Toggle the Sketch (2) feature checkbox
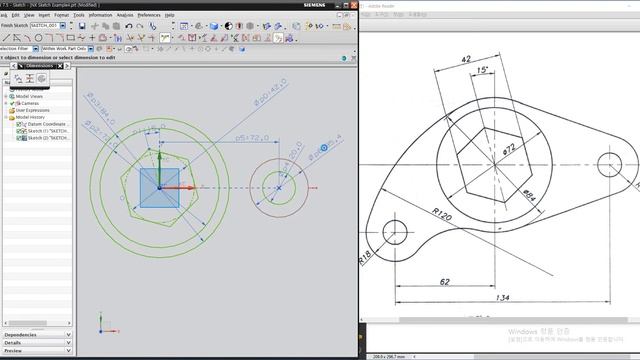Viewport: 640px width, 360px height. [19, 138]
